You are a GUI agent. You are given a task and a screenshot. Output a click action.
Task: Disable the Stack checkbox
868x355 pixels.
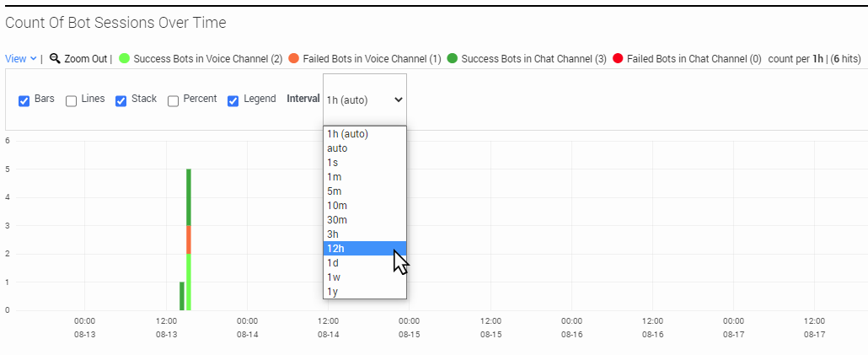point(121,100)
